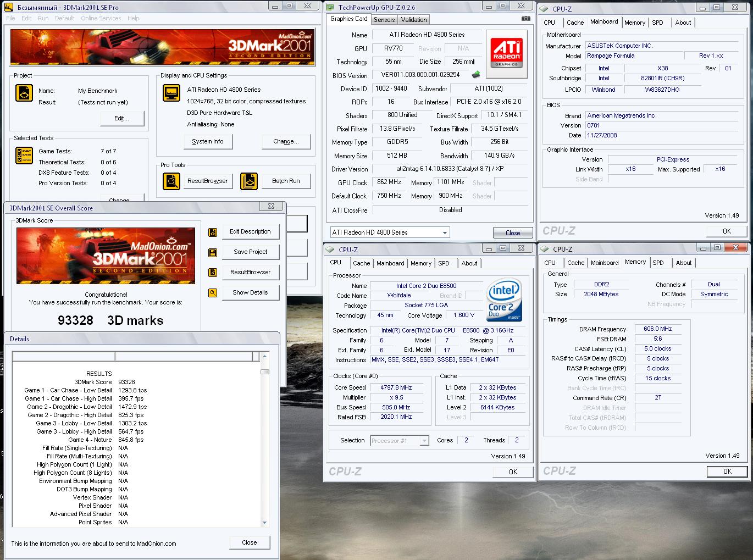Click the floppy icon beside Save Project
The width and height of the screenshot is (753, 560).
pyautogui.click(x=213, y=253)
